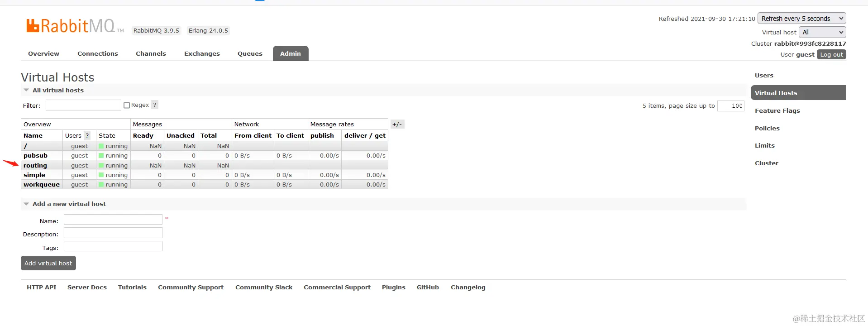Sort by the State column header
This screenshot has width=868, height=326.
click(107, 135)
